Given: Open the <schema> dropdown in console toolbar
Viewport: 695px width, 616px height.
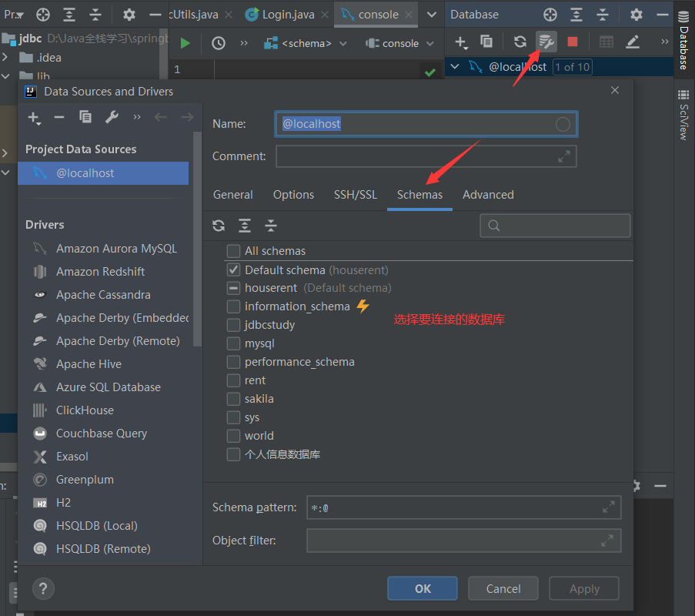Looking at the screenshot, I should pos(305,43).
